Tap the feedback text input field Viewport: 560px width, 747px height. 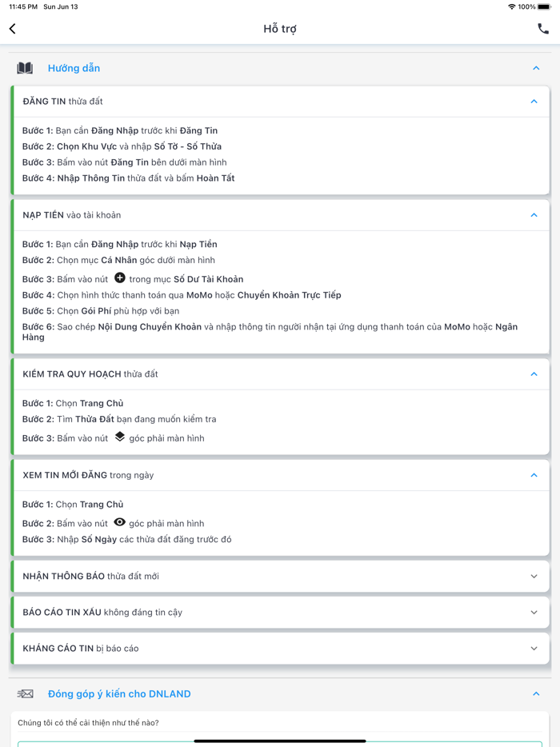click(280, 743)
